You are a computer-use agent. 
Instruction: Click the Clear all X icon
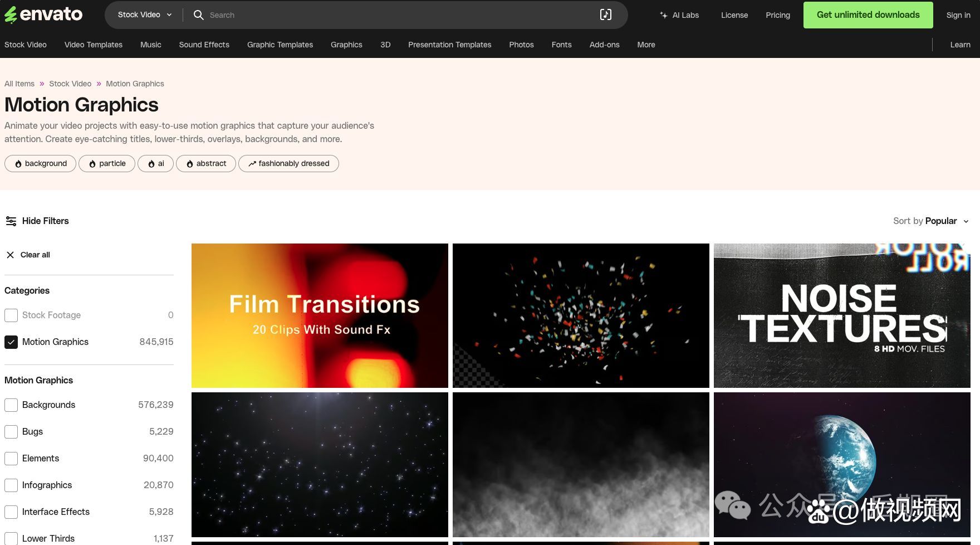point(10,255)
